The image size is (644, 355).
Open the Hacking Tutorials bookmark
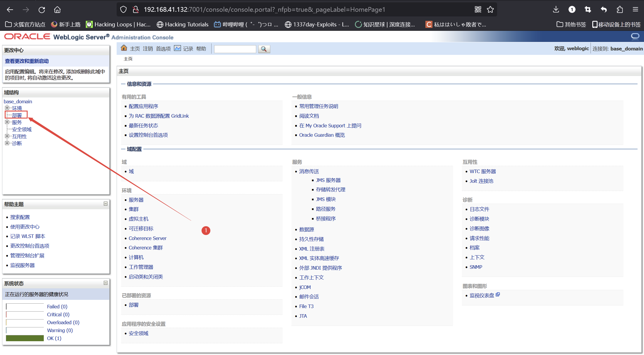[183, 24]
